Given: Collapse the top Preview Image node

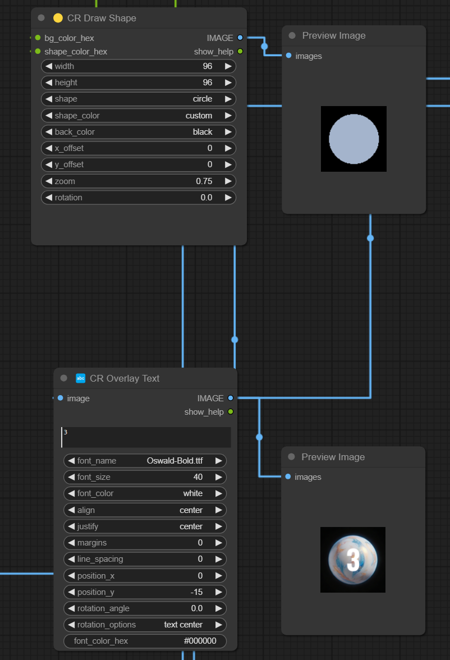Looking at the screenshot, I should [x=292, y=35].
